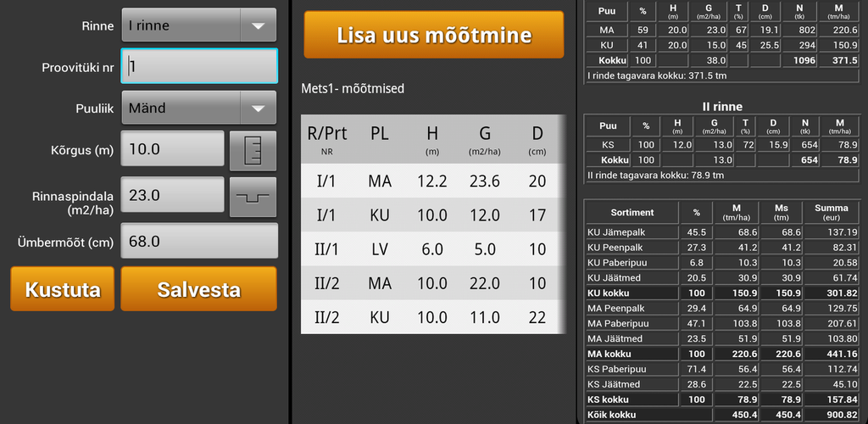Image resolution: width=868 pixels, height=424 pixels.
Task: Select the Rinnaspindala input field
Action: 173,195
